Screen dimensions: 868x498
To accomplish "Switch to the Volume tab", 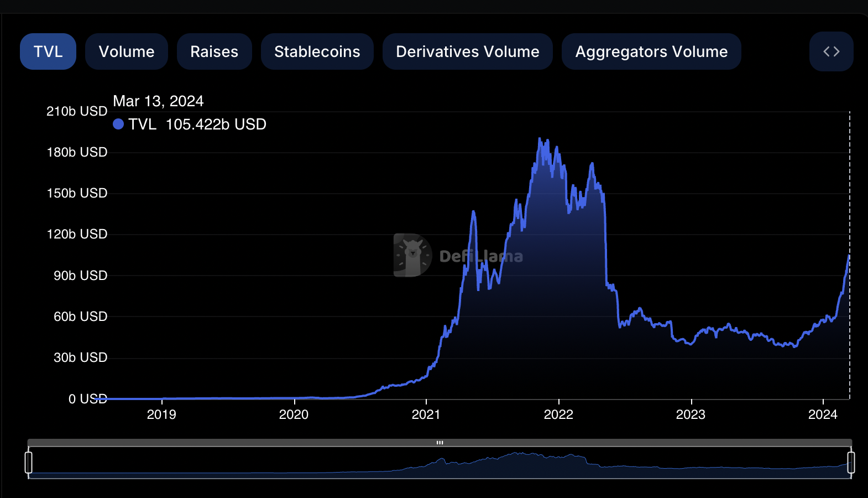I will coord(127,51).
